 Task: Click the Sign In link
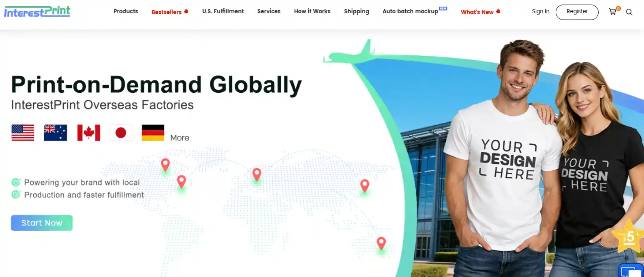[x=541, y=12]
